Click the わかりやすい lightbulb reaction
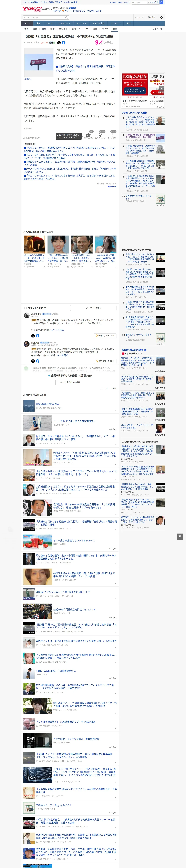Screen dimensions: 186x868 [100, 135]
